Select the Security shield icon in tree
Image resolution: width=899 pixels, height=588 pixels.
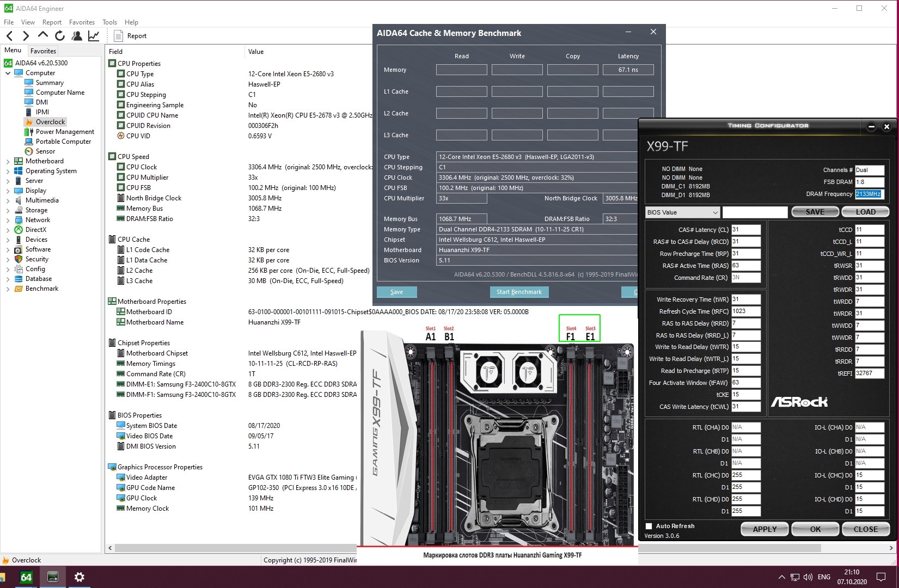(x=19, y=259)
